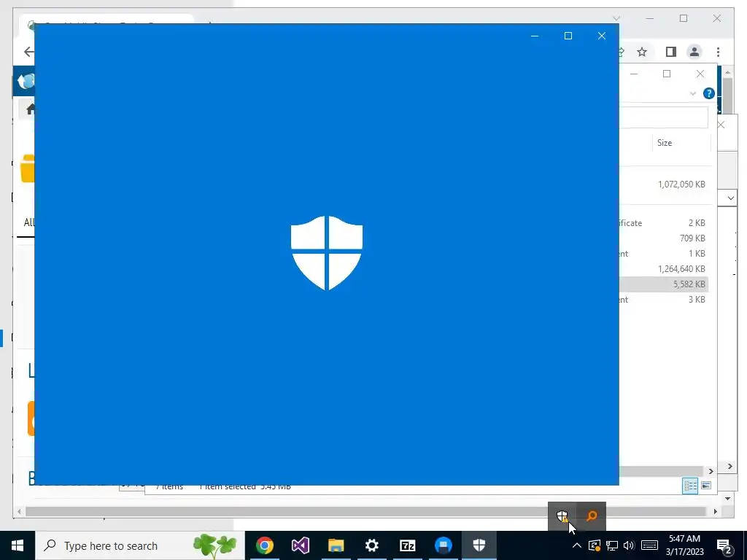
Task: Maximize the Chrome window
Action: coord(683,18)
